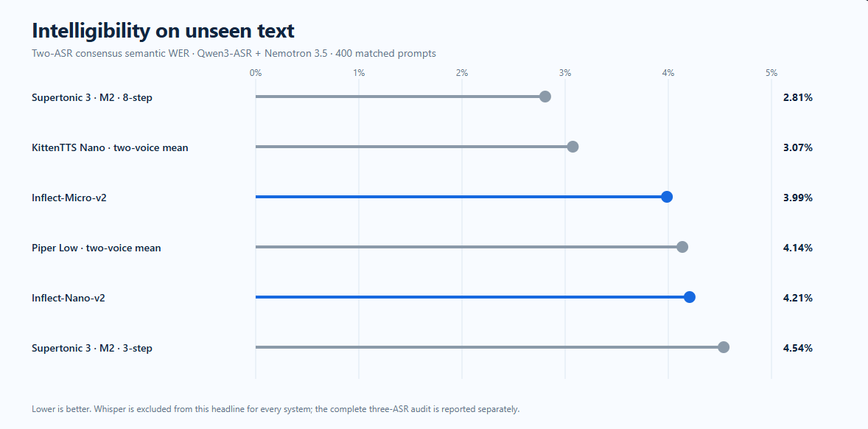Click the Inflect-Nano-v2 row label
Viewport: 868px width, 429px height.
68,298
